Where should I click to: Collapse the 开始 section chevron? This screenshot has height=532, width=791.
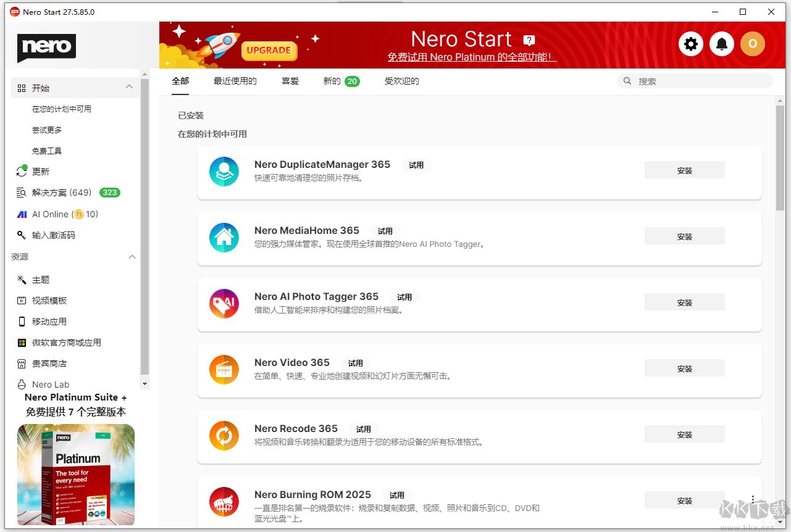(x=129, y=87)
